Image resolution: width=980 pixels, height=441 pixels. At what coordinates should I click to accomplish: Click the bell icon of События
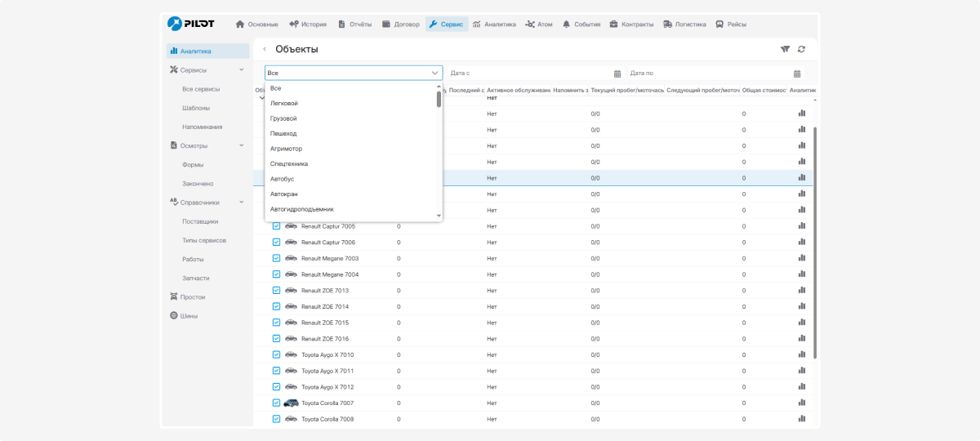567,24
